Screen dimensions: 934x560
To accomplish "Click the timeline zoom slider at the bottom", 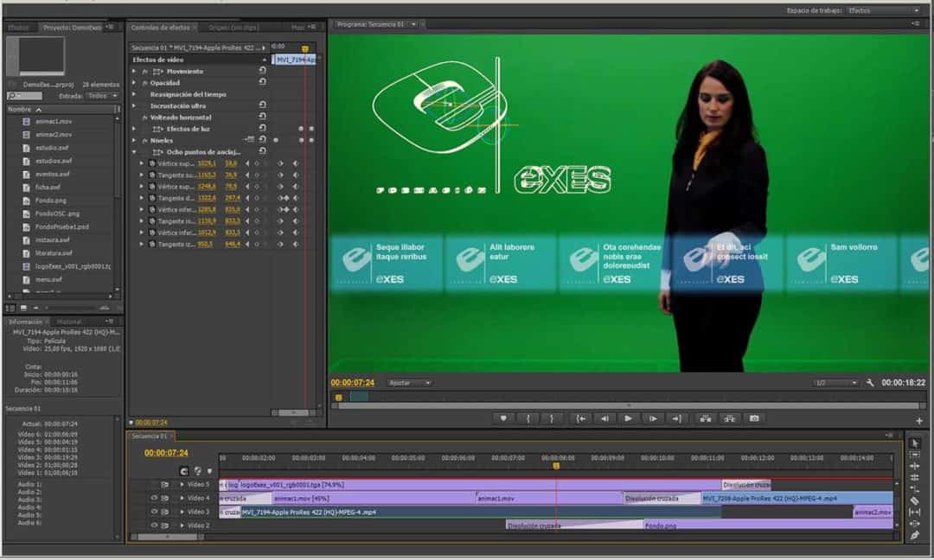I will 166,535.
